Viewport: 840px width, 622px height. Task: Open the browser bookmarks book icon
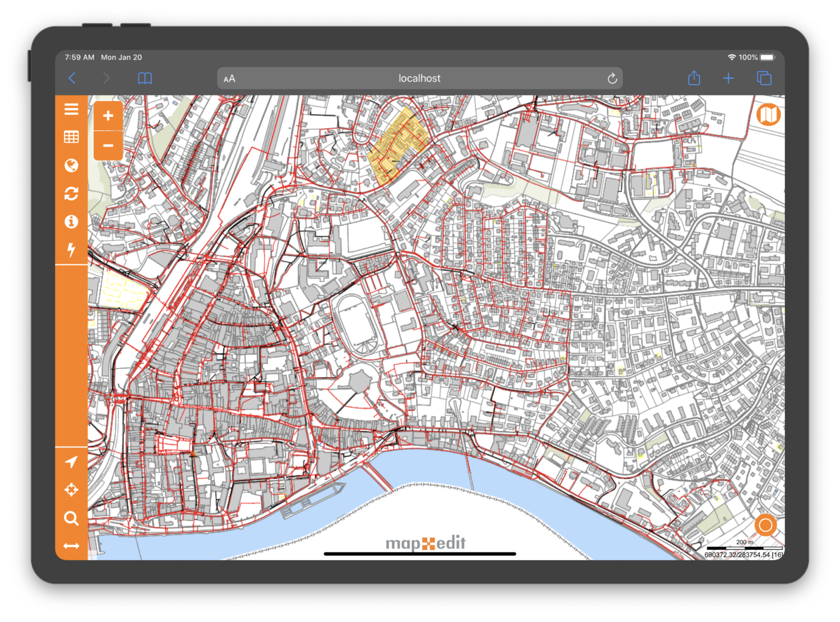click(x=145, y=78)
